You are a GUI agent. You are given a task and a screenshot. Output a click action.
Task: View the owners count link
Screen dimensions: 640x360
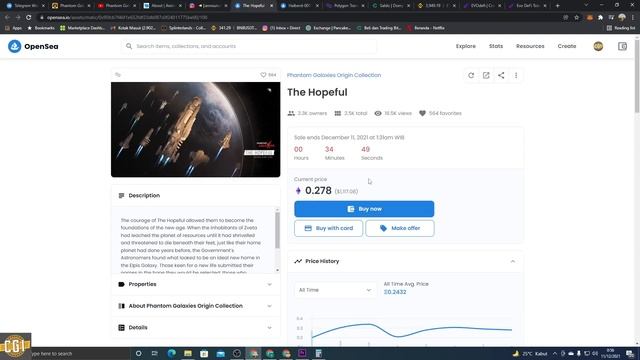(x=307, y=113)
